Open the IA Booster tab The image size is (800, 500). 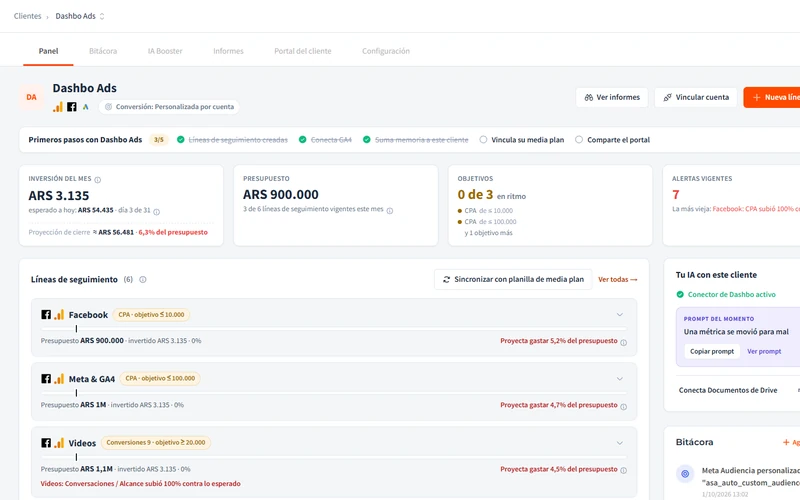point(165,51)
